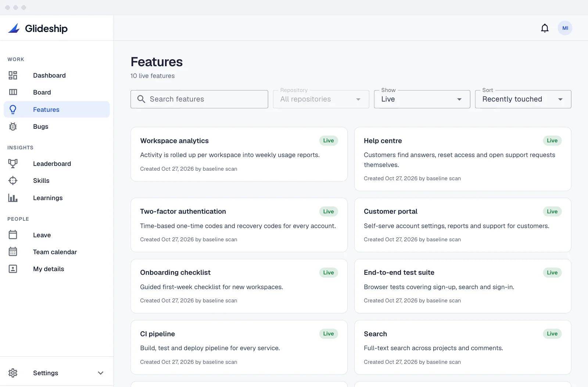588x387 pixels.
Task: Open the Workspace analytics feature
Action: click(x=239, y=154)
